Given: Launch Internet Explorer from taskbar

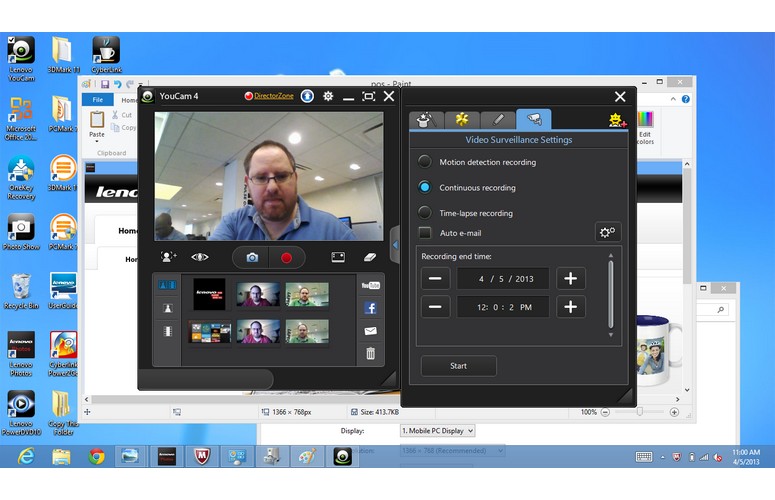Looking at the screenshot, I should (x=26, y=457).
